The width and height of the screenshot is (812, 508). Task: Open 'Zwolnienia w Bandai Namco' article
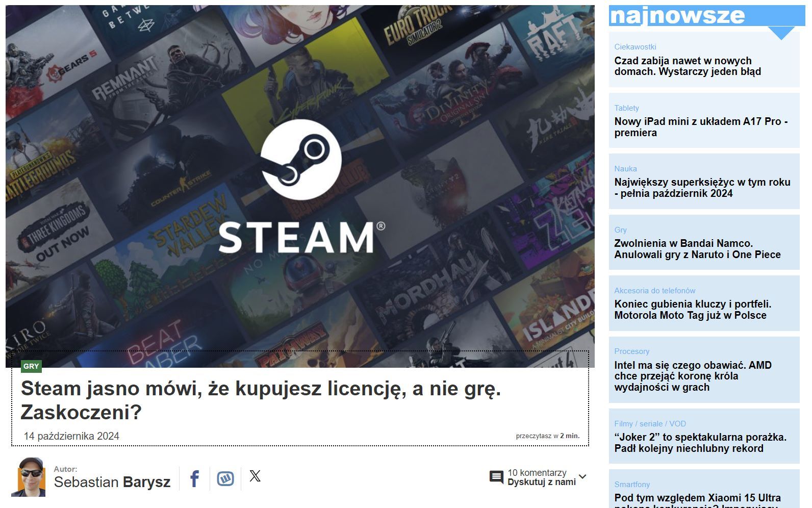tap(697, 249)
